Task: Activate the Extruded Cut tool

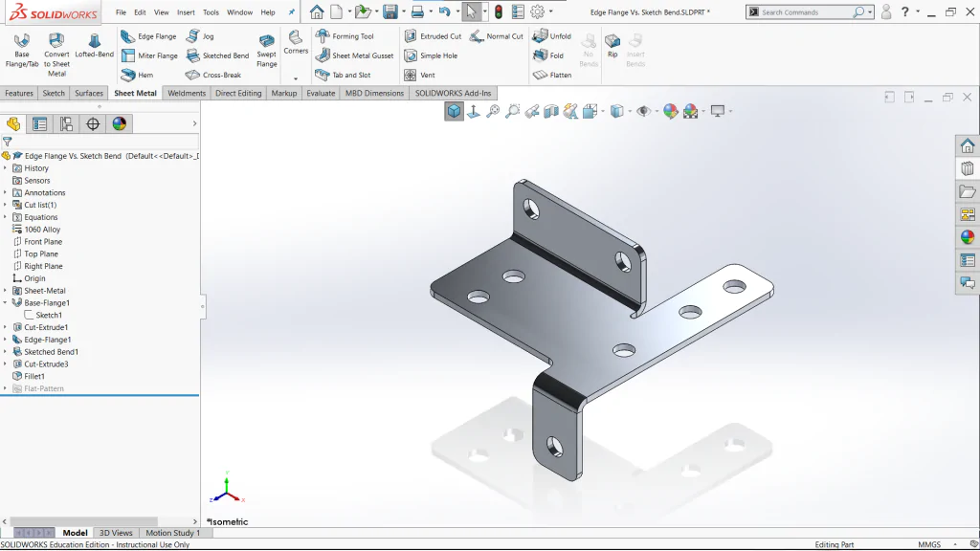Action: (433, 36)
